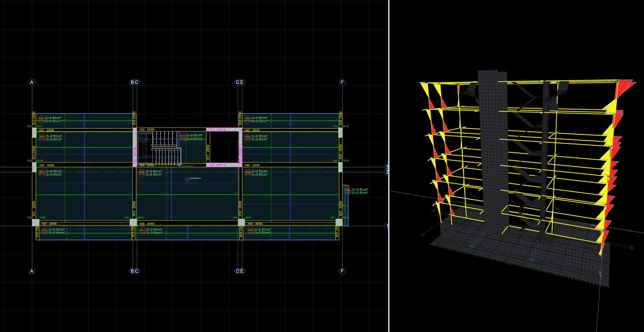Select the D08 slab tag
Image resolution: width=644 pixels, height=332 pixels.
(x=248, y=173)
